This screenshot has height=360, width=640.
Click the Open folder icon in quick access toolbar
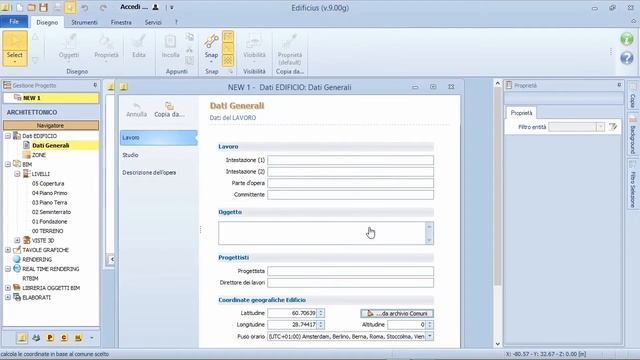(31, 7)
